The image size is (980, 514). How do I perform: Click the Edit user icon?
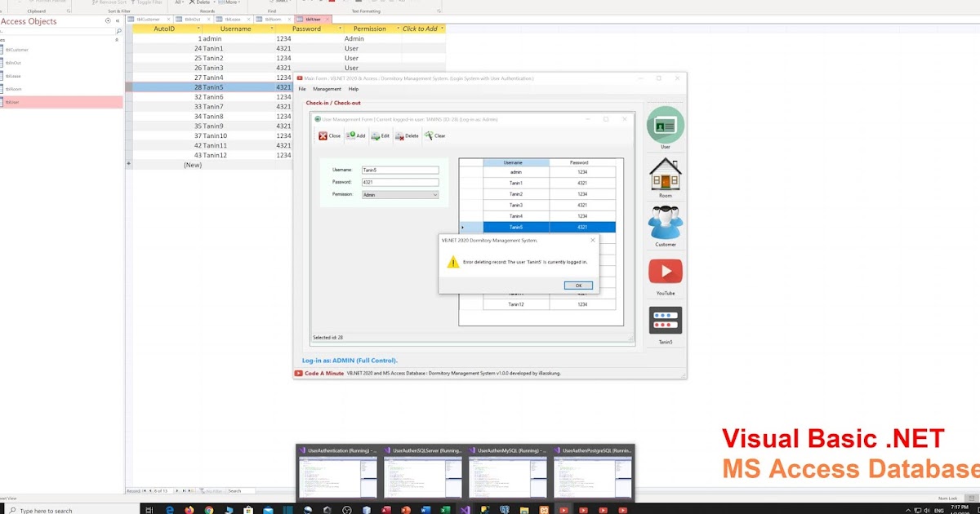tap(381, 135)
